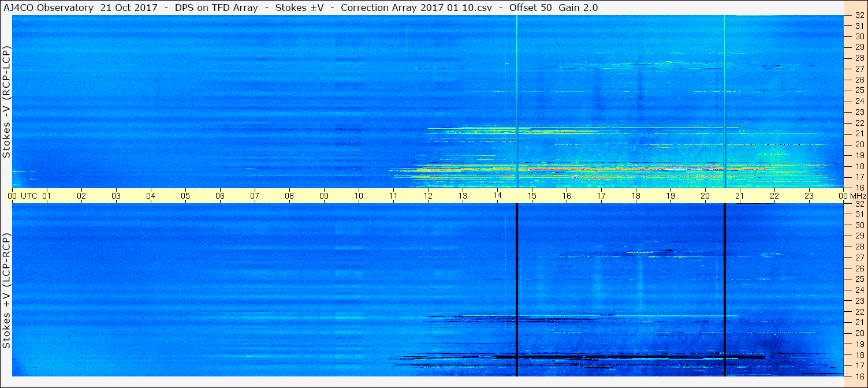The height and width of the screenshot is (388, 868).
Task: Click the 11 hour tick on the time axis
Action: [x=393, y=196]
